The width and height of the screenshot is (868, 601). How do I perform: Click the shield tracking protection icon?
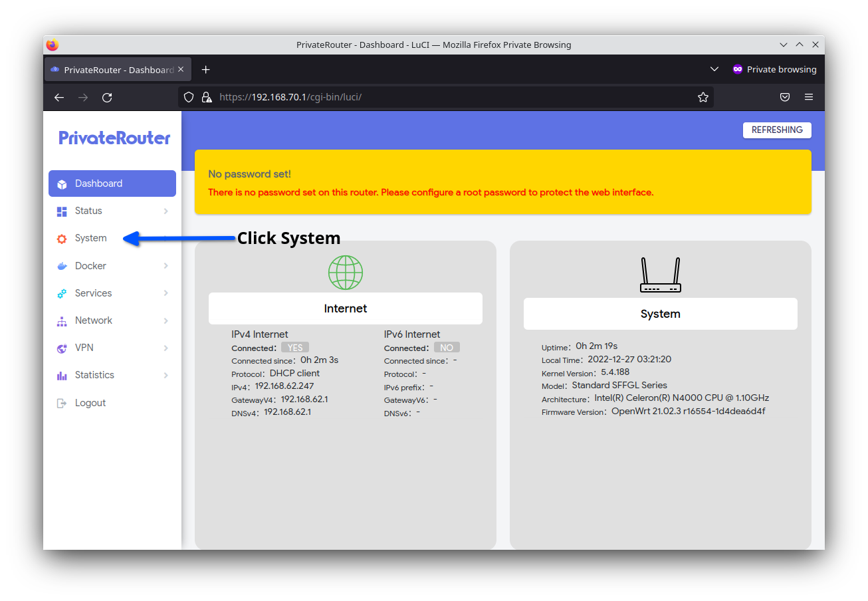pyautogui.click(x=189, y=97)
